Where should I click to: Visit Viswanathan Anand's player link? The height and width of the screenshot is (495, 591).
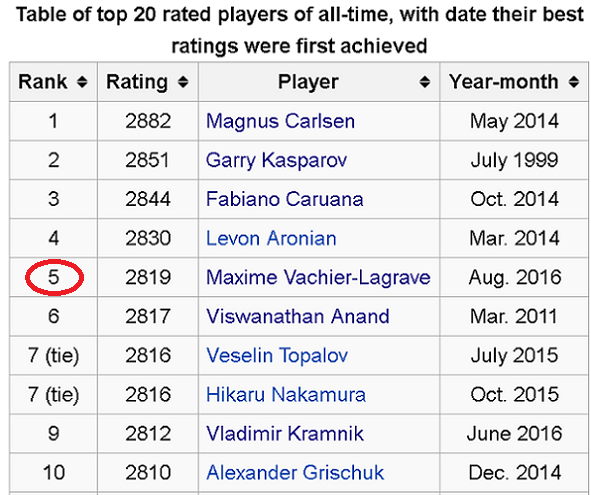(298, 316)
